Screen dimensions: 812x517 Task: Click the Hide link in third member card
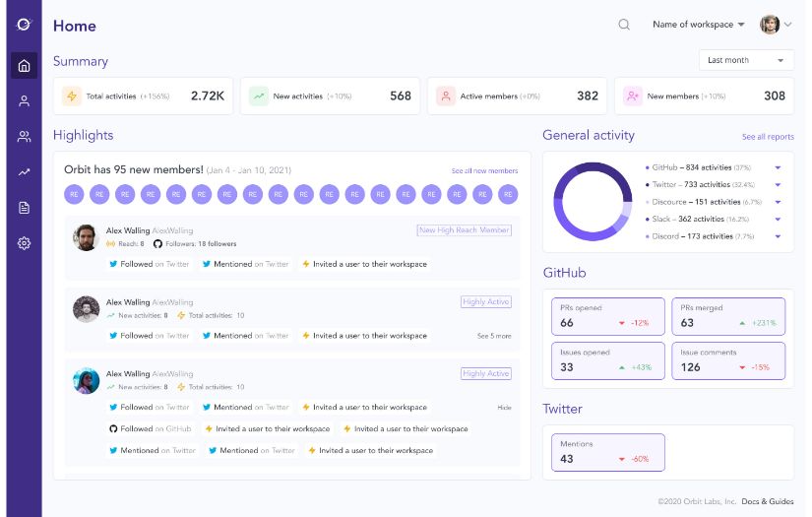tap(504, 408)
